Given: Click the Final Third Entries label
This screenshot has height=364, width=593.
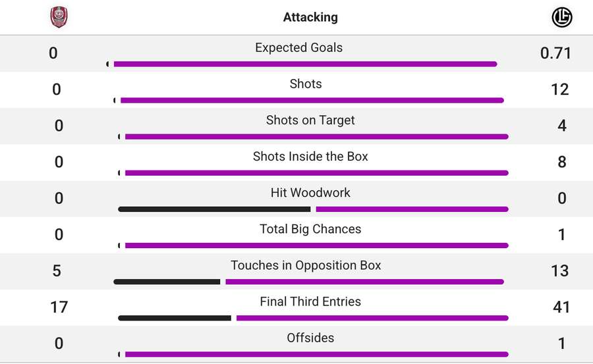Looking at the screenshot, I should pyautogui.click(x=310, y=301).
